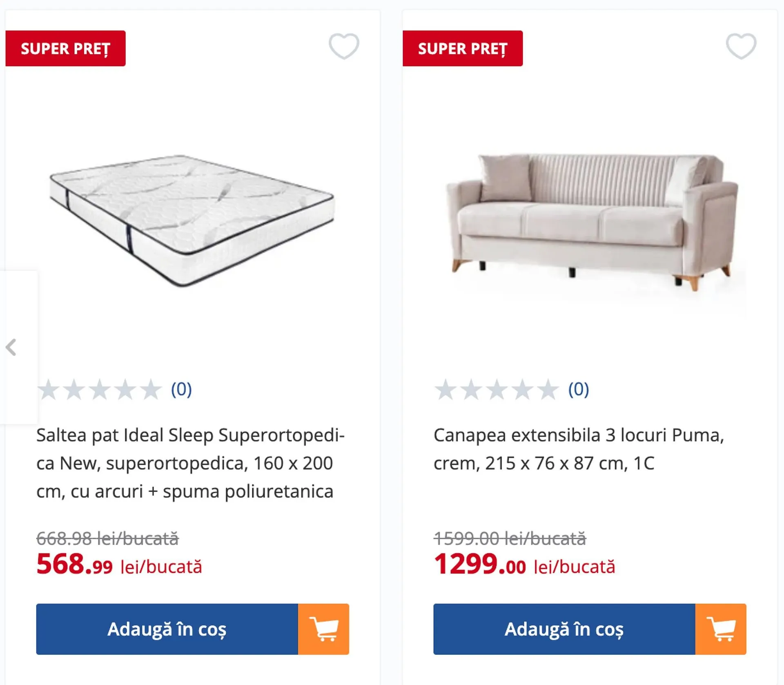This screenshot has width=784, height=685.
Task: Click the sofa price 1299.00 lei/bucată
Action: coord(524,565)
